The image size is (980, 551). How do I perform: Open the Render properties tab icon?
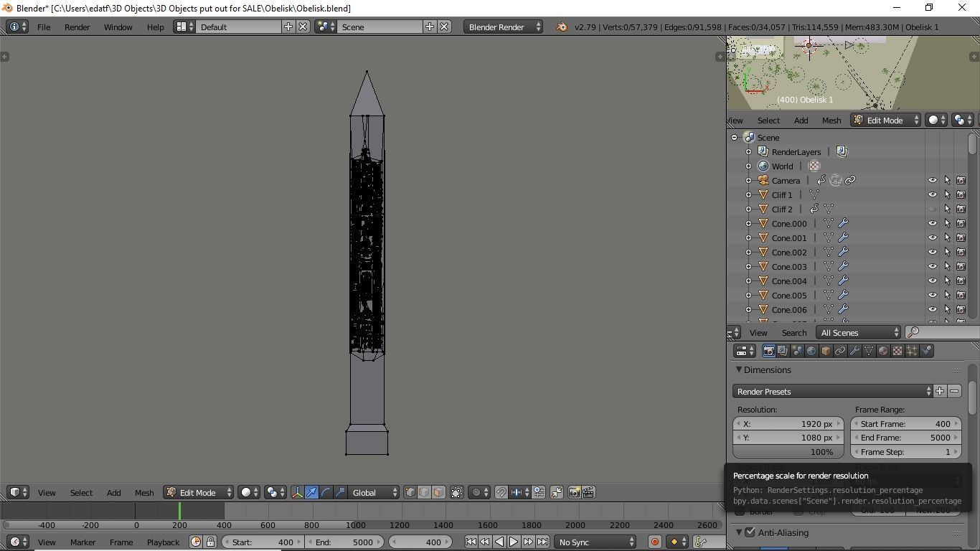(x=768, y=351)
